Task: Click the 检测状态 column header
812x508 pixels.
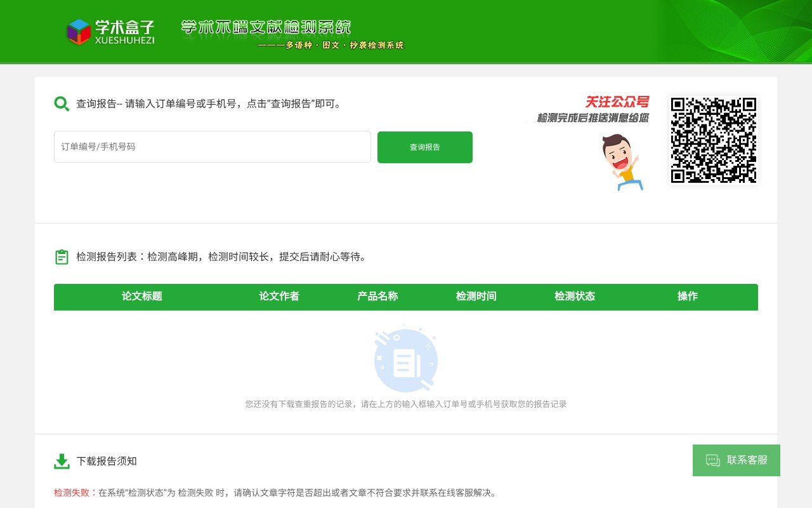Action: [574, 297]
